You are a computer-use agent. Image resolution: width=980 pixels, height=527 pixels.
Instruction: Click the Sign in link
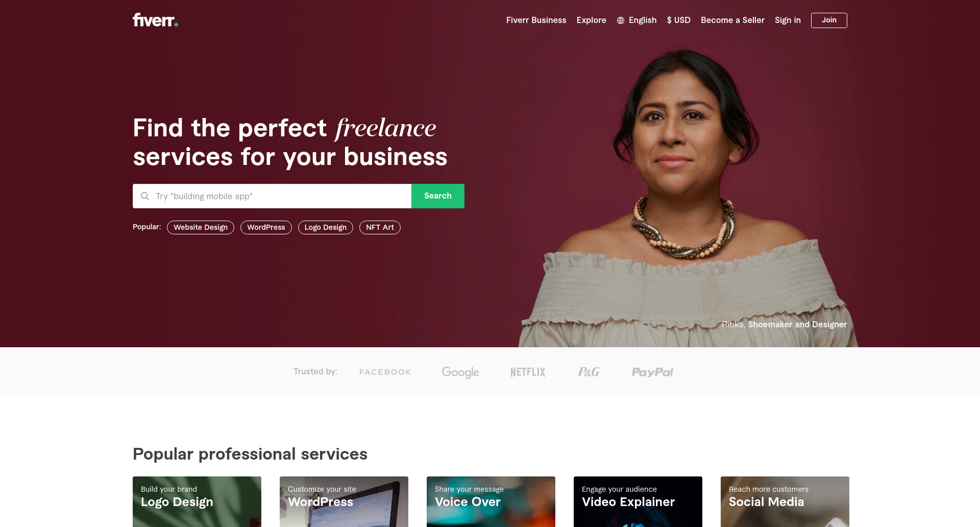tap(788, 20)
